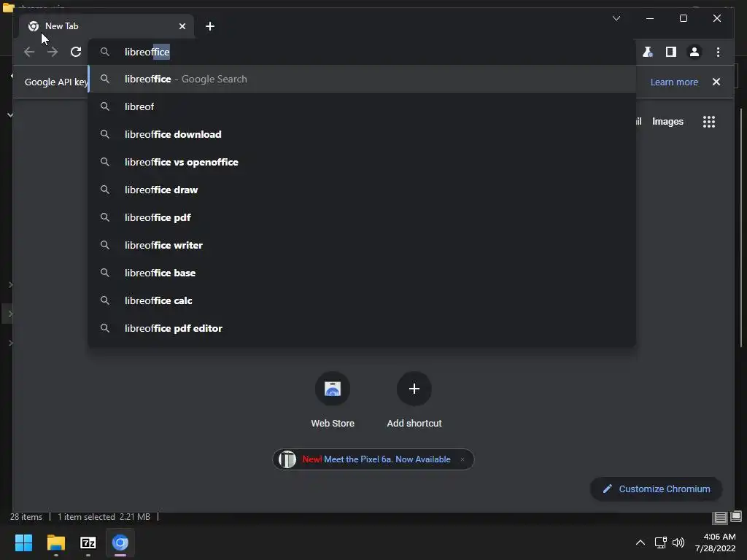Viewport: 747px width, 560px height.
Task: Open the Images link
Action: (x=667, y=122)
